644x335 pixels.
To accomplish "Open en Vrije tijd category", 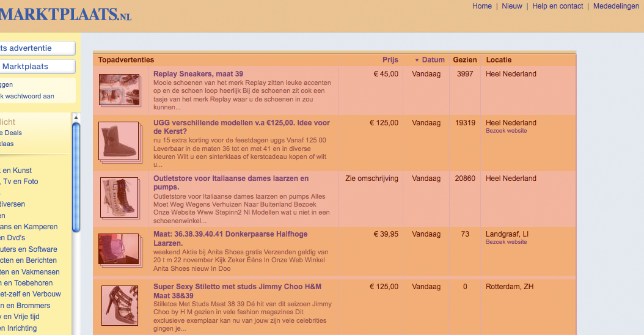I will coord(20,317).
